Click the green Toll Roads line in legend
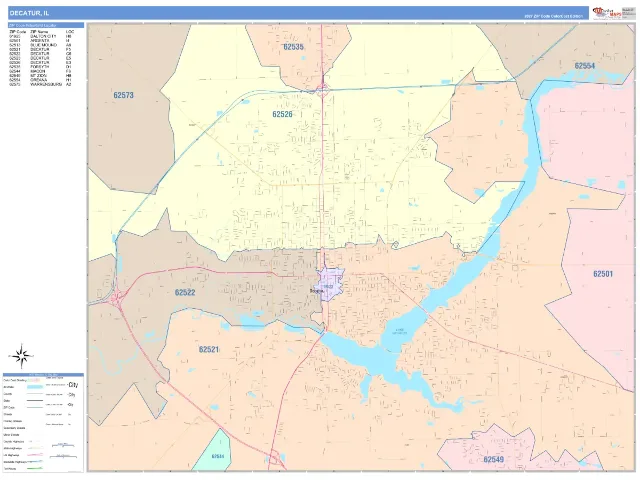 [x=35, y=468]
